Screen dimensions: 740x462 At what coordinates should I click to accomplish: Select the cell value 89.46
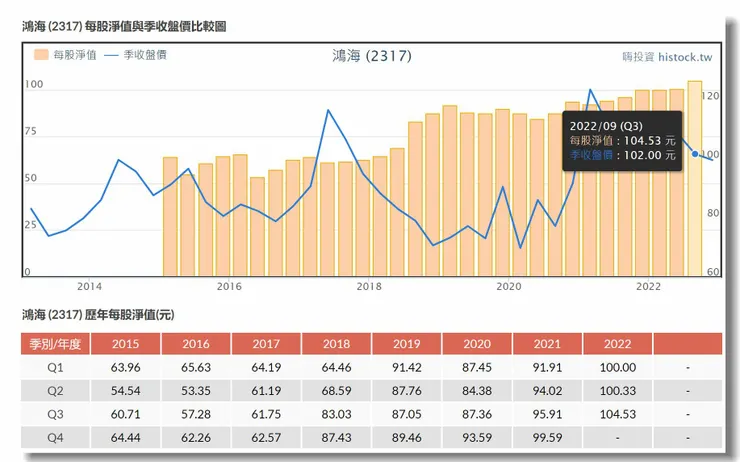(407, 438)
